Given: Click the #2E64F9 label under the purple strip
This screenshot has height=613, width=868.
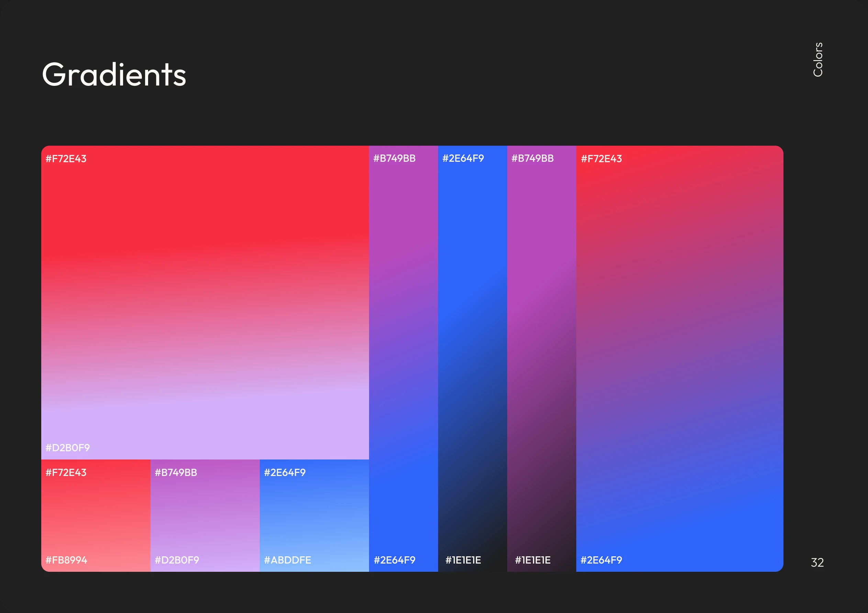Looking at the screenshot, I should (x=394, y=560).
